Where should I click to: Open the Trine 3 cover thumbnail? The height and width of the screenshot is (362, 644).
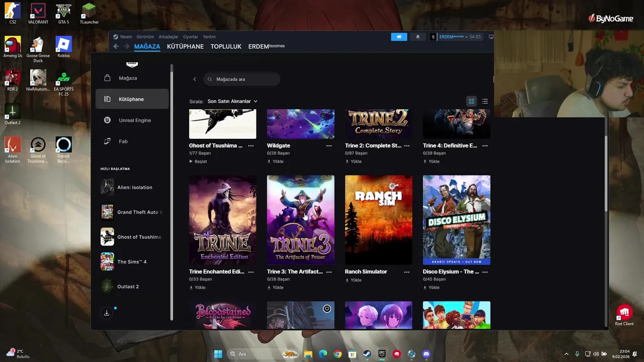click(300, 220)
